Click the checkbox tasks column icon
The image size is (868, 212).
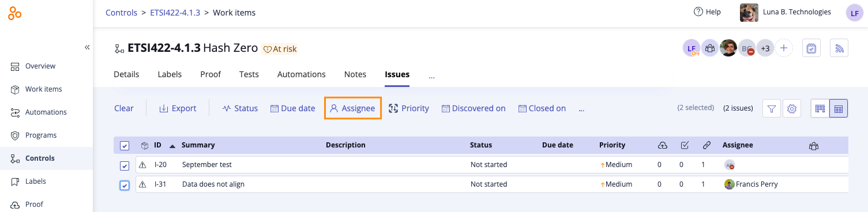(x=685, y=146)
